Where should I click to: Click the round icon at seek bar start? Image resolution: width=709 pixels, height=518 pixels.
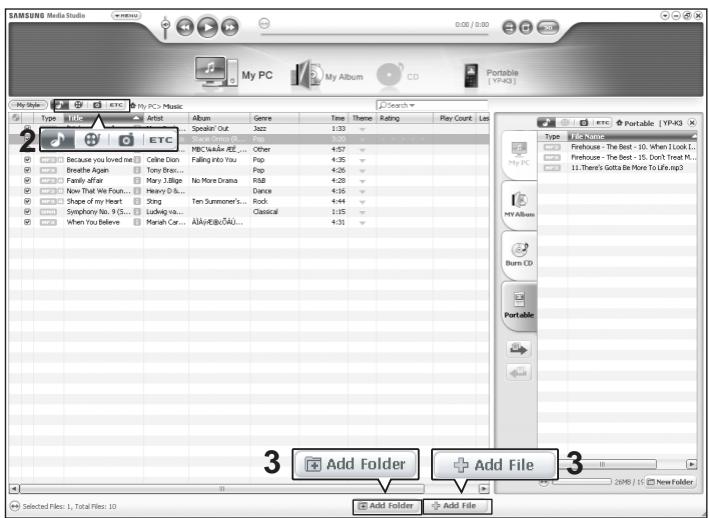(264, 23)
